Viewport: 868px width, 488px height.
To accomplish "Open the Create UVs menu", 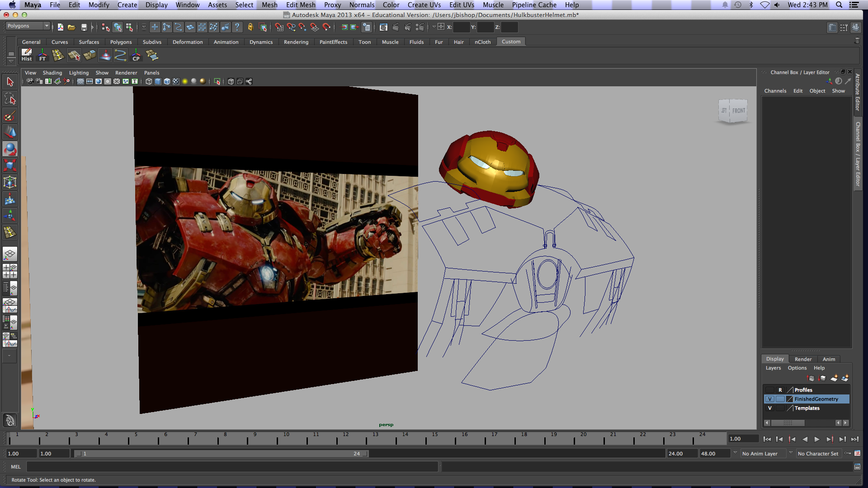I will click(424, 5).
